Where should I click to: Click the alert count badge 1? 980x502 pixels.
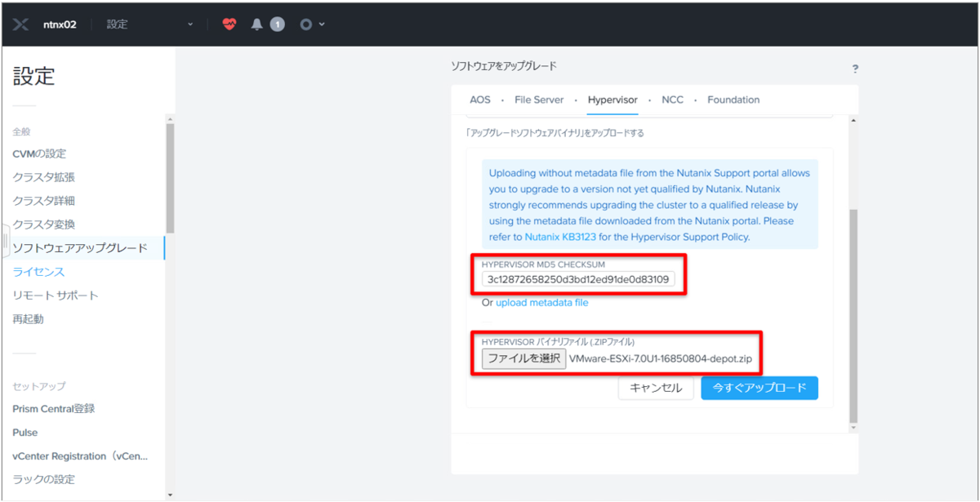278,24
